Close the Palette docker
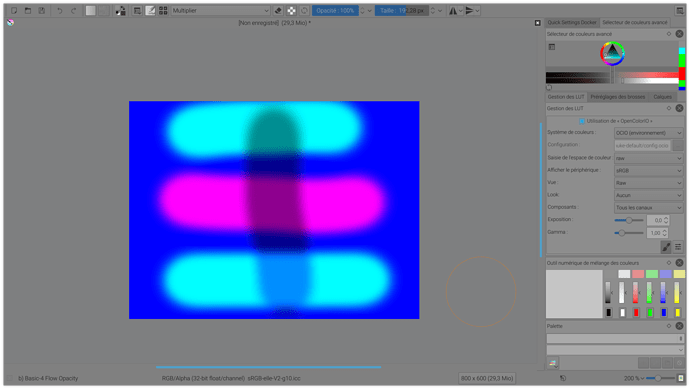The width and height of the screenshot is (690, 388). pos(679,326)
